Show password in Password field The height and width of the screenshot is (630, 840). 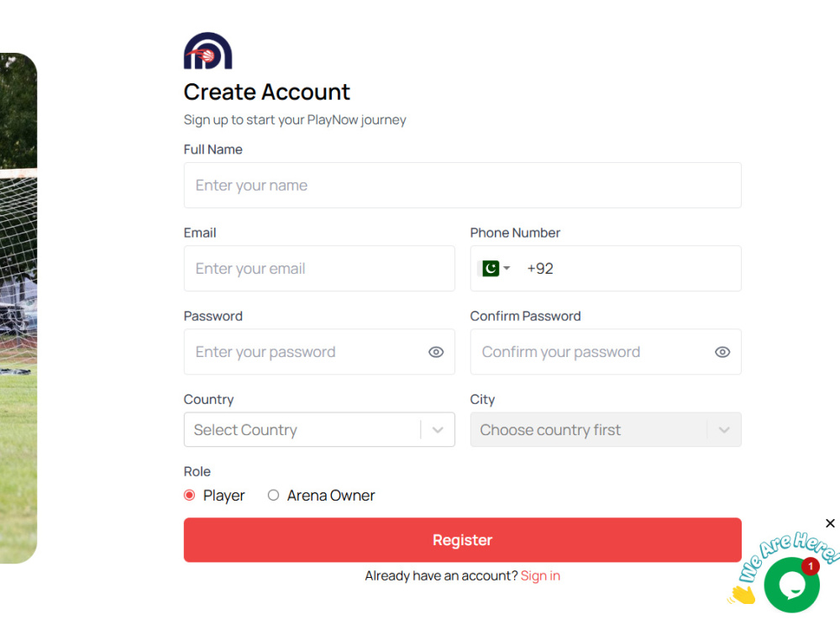click(x=436, y=352)
